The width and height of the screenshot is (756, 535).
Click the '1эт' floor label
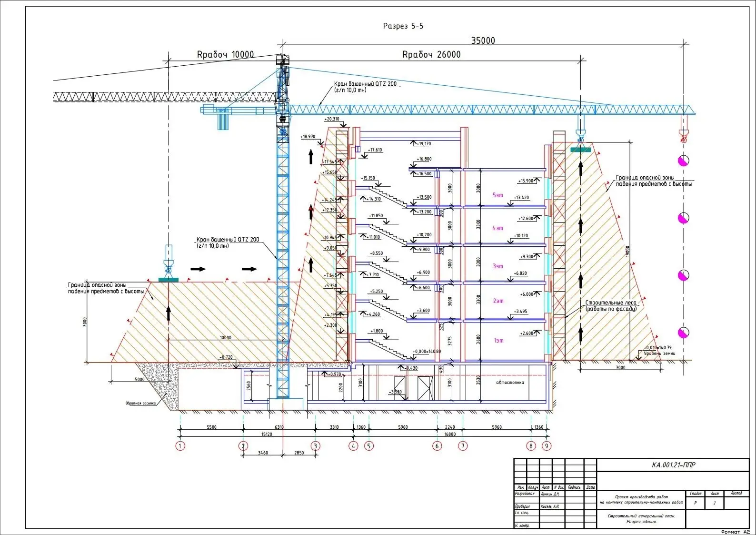pyautogui.click(x=498, y=341)
